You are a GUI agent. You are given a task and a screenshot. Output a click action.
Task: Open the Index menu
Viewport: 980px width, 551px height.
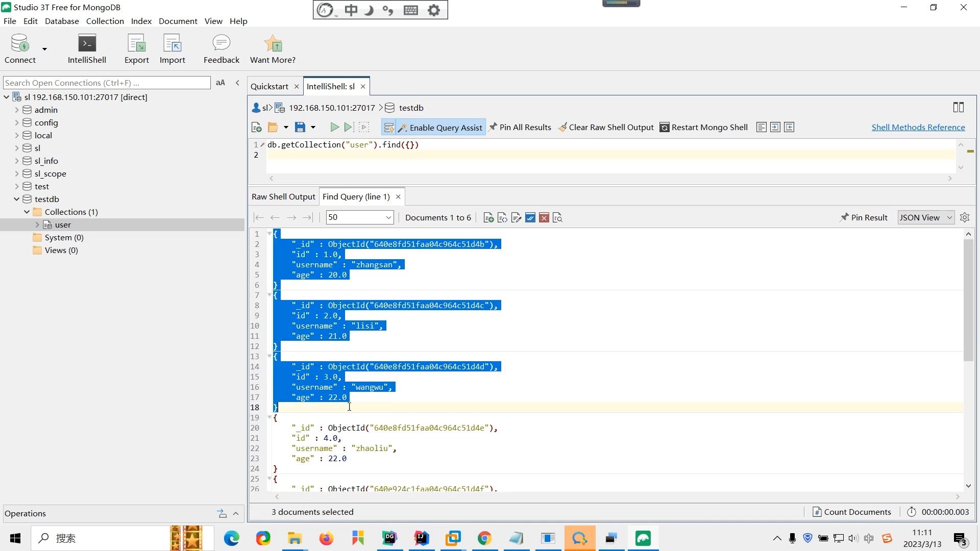click(141, 21)
